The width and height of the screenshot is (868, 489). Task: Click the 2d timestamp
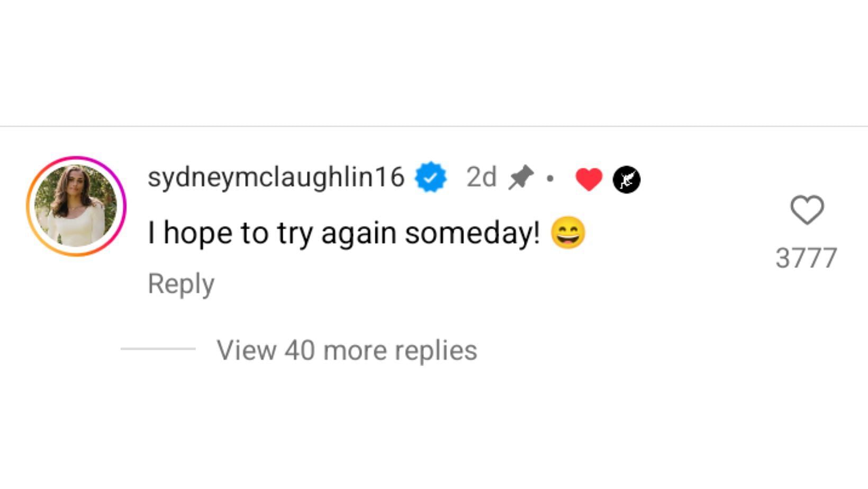pyautogui.click(x=481, y=177)
